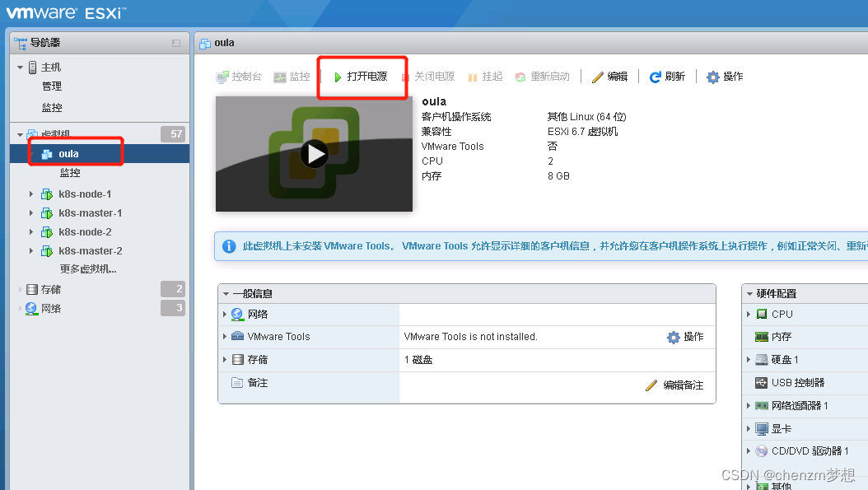Click the '1 磁盘' storage value
Screen dimensions: 868x490
[418, 360]
